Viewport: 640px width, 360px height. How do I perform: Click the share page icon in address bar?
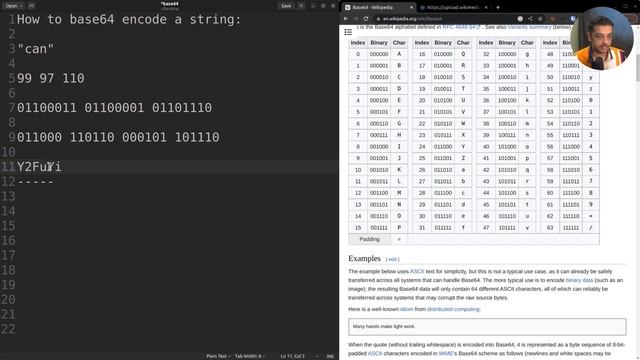530,19
